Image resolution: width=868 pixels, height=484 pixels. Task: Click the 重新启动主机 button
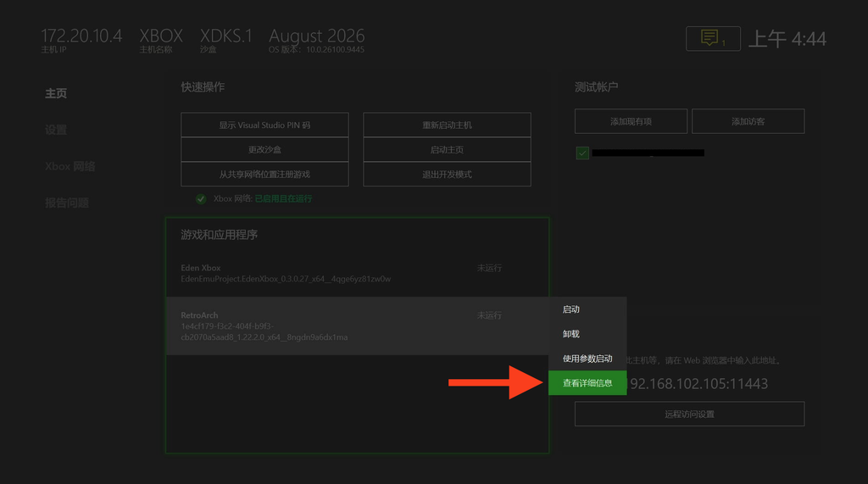pyautogui.click(x=447, y=125)
